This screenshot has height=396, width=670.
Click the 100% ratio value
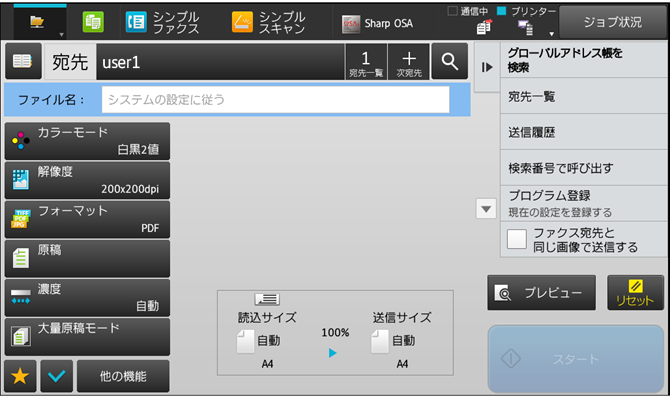click(335, 332)
